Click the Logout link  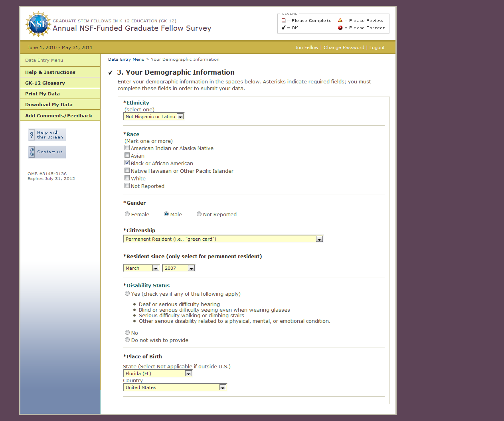tap(377, 47)
